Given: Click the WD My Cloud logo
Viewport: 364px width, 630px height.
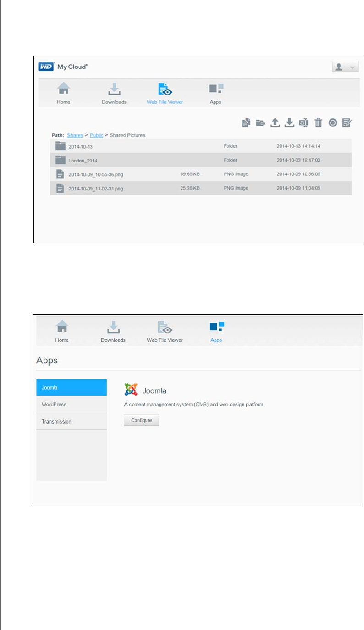Looking at the screenshot, I should point(63,67).
